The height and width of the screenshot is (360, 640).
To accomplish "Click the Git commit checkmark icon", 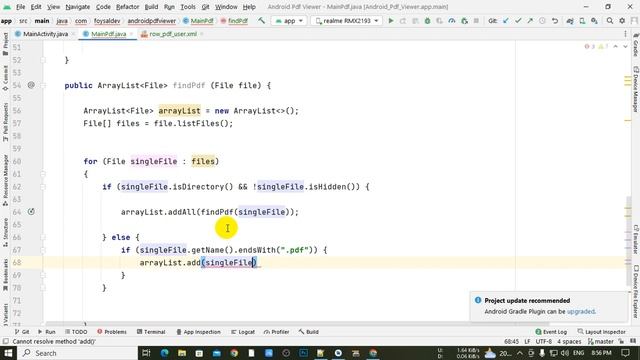I will [x=518, y=21].
